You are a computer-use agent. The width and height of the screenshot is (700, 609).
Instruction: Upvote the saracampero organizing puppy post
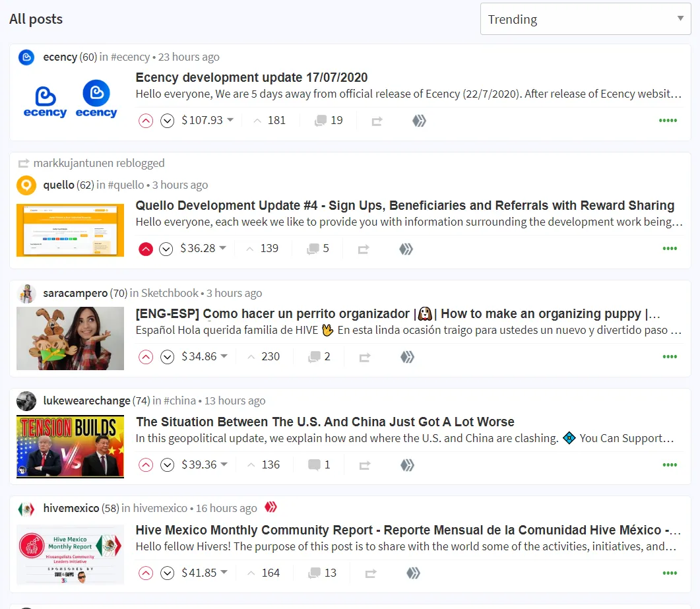tap(146, 357)
